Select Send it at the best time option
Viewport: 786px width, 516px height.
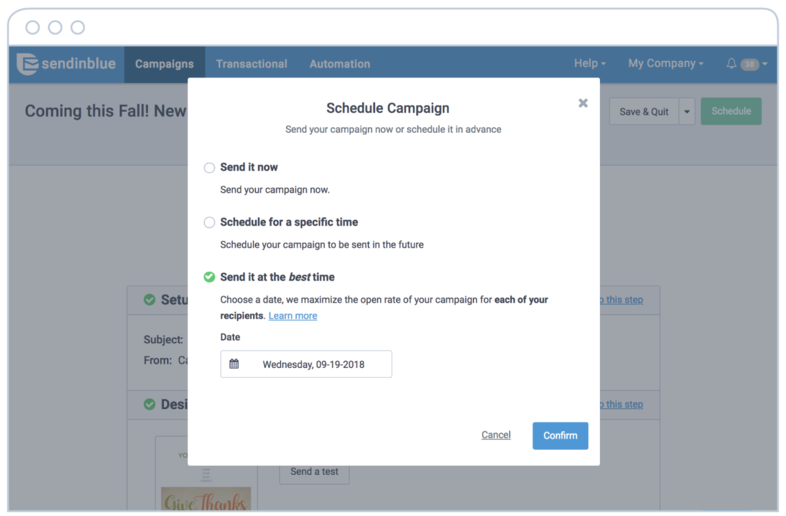(x=209, y=277)
